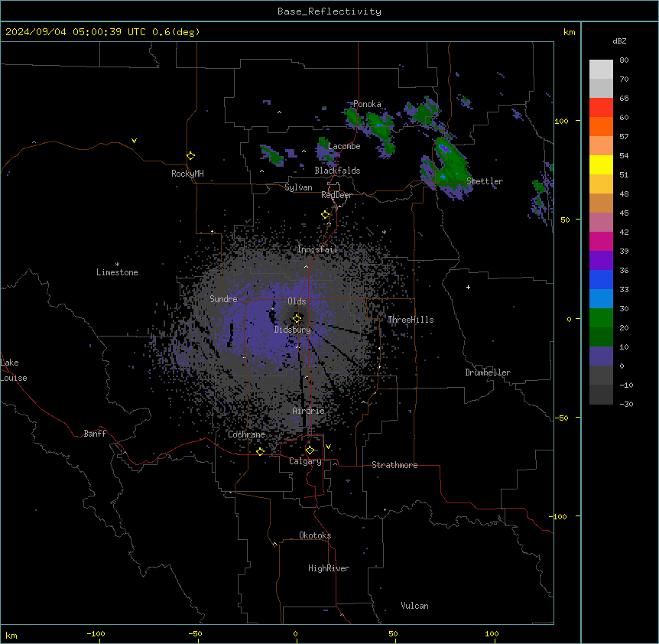Pick the green 20-30 dBZ legend swatch
This screenshot has width=659, height=644.
click(x=601, y=318)
